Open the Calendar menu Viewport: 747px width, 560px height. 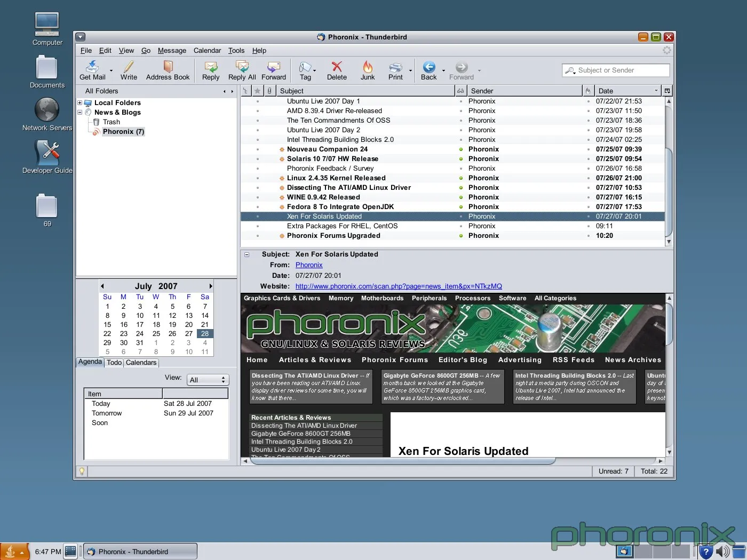(207, 51)
